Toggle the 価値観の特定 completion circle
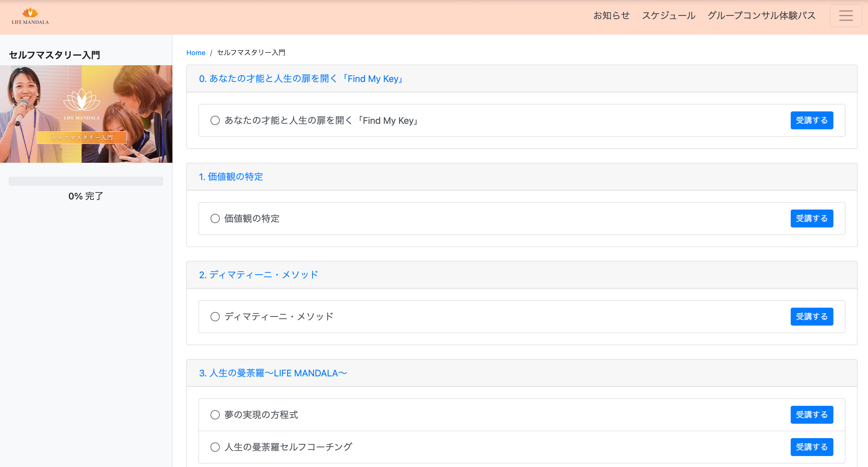Screen dimensions: 868x467 point(215,218)
